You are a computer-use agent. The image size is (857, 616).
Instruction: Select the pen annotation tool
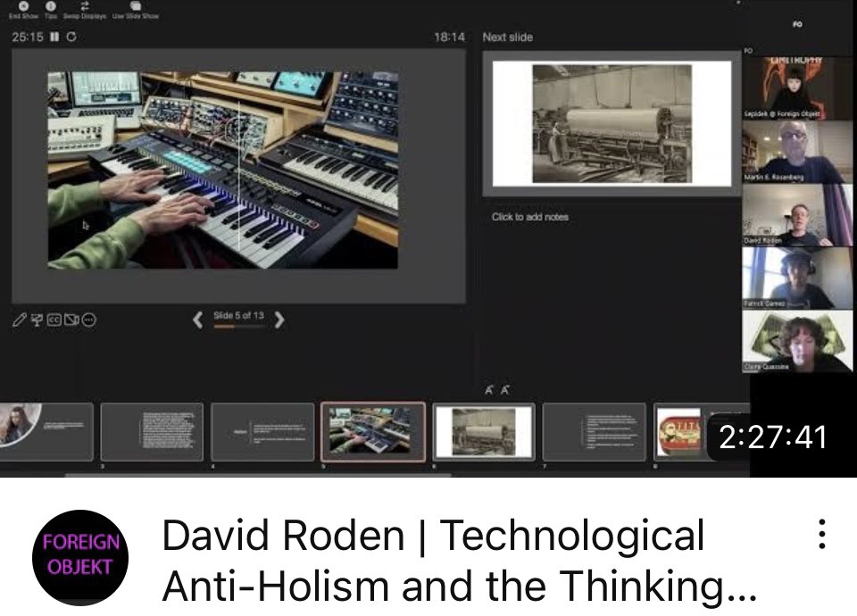point(19,320)
